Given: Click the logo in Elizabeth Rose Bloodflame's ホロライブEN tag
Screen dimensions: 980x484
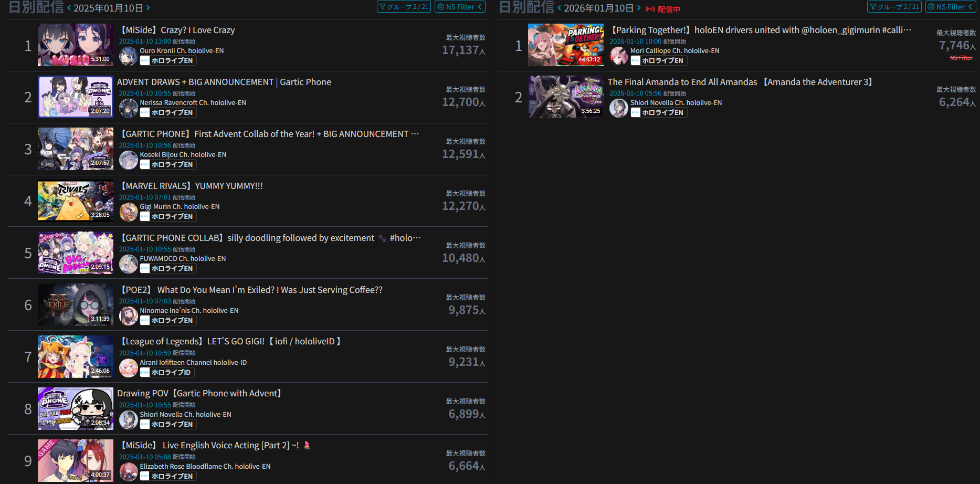Looking at the screenshot, I should coord(145,476).
